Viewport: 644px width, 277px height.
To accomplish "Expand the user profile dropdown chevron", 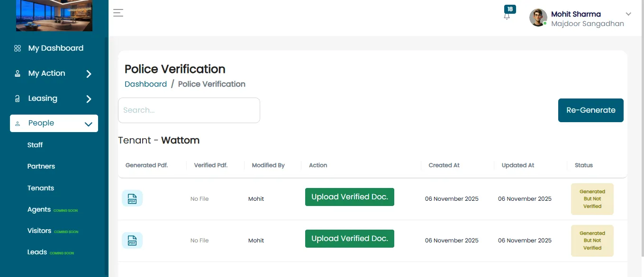I will [x=629, y=14].
